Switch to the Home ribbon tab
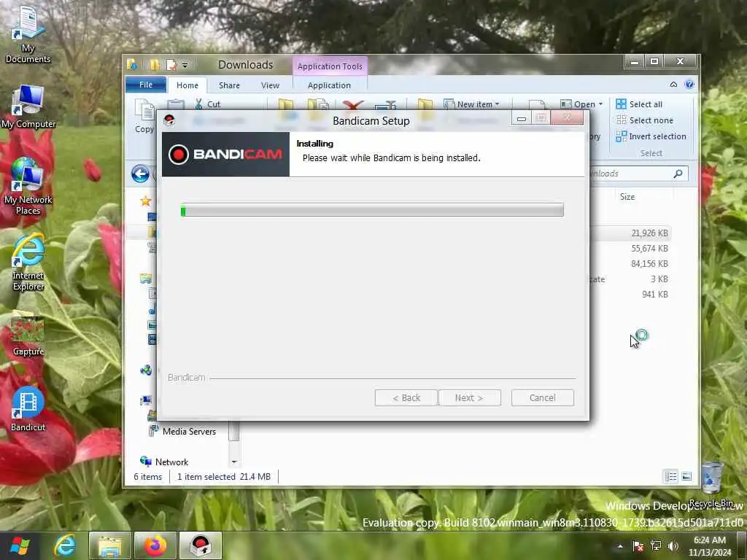Viewport: 747px width, 560px height. coord(187,85)
